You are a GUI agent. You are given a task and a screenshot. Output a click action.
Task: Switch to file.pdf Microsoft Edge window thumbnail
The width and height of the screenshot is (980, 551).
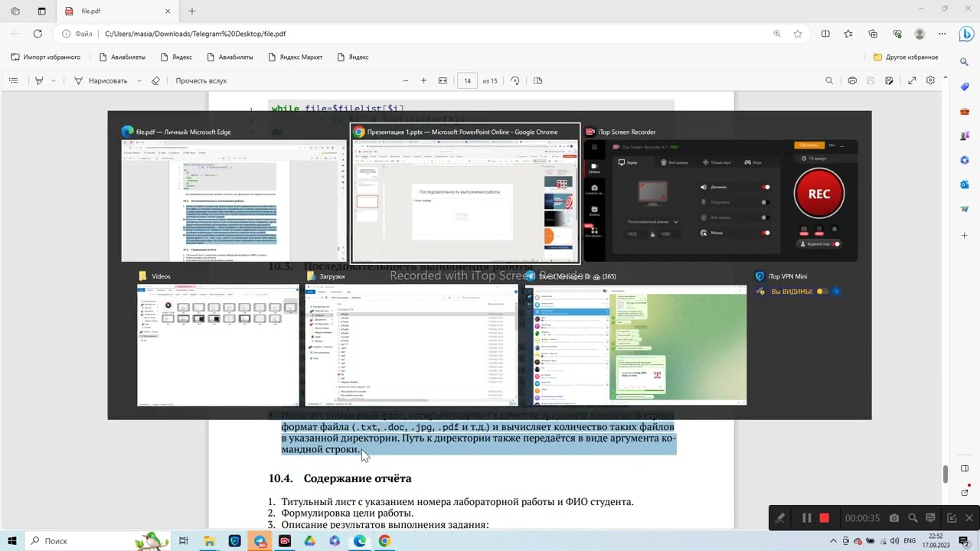(x=234, y=193)
